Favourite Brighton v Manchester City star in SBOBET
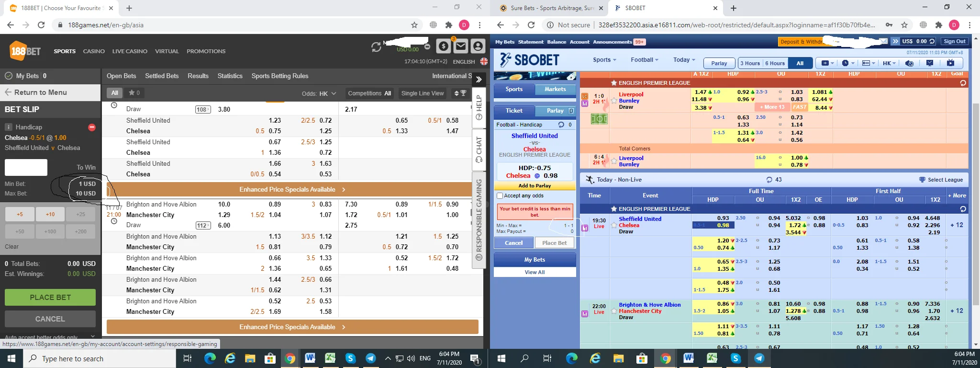Image resolution: width=980 pixels, height=368 pixels. pyautogui.click(x=614, y=311)
